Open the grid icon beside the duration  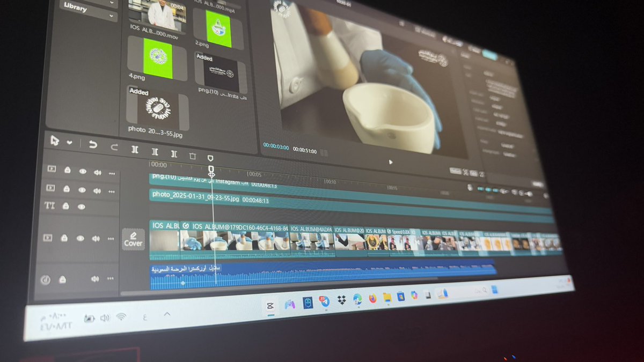(x=324, y=153)
